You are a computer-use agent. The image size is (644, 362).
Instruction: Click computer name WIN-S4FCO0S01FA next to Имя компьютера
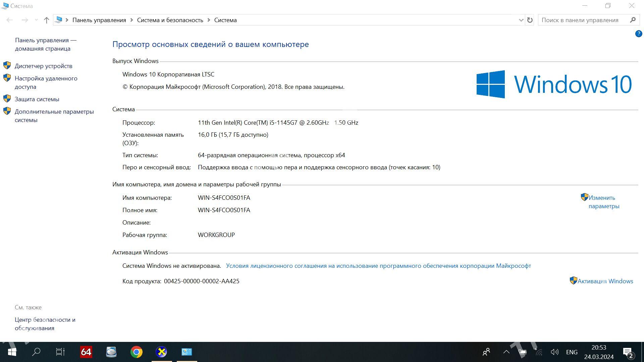(x=224, y=198)
